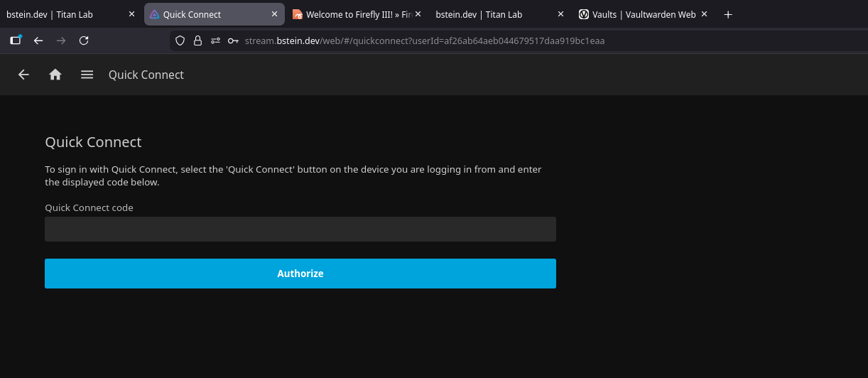
Task: Close the Vaultwarden Web tab
Action: [704, 14]
